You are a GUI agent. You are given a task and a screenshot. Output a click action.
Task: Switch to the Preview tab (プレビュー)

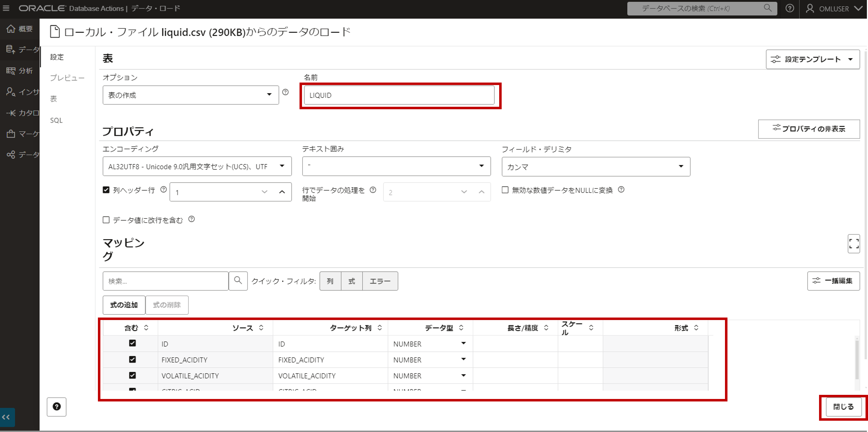point(67,78)
